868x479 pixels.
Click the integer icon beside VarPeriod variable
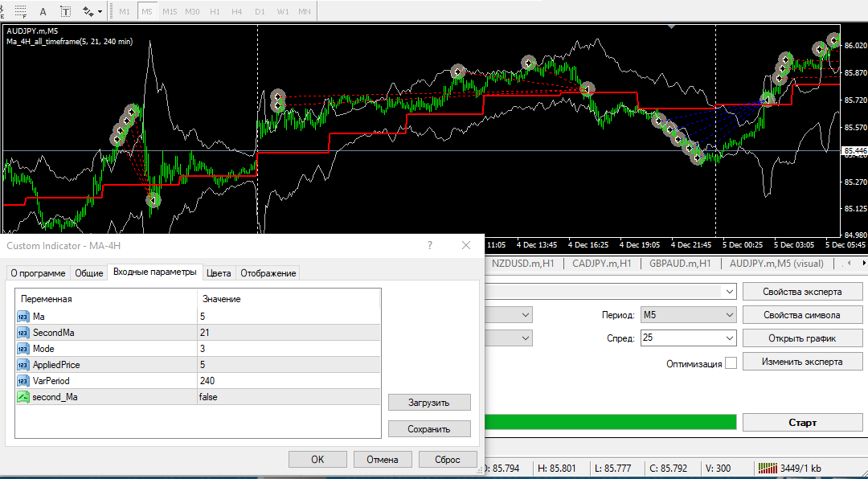click(x=23, y=381)
